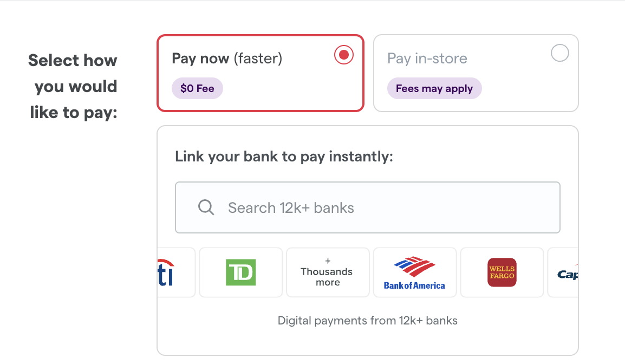
Task: Click empty area inside red Pay now card
Action: [x=295, y=90]
